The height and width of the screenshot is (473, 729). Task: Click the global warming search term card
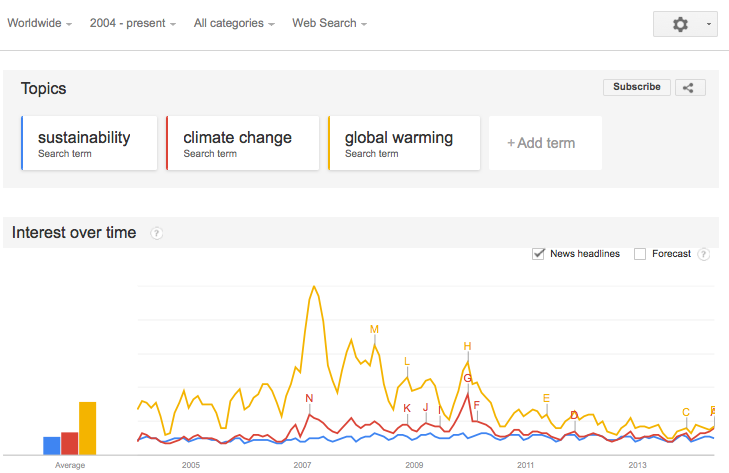[x=404, y=143]
